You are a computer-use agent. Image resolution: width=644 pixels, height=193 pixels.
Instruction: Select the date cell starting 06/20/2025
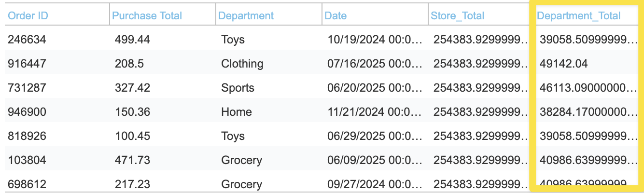pyautogui.click(x=376, y=88)
